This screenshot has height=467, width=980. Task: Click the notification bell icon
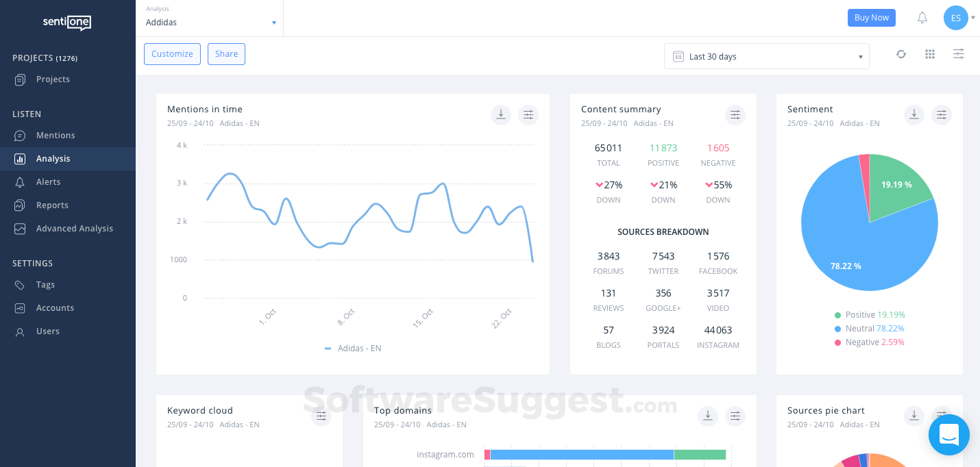point(922,18)
